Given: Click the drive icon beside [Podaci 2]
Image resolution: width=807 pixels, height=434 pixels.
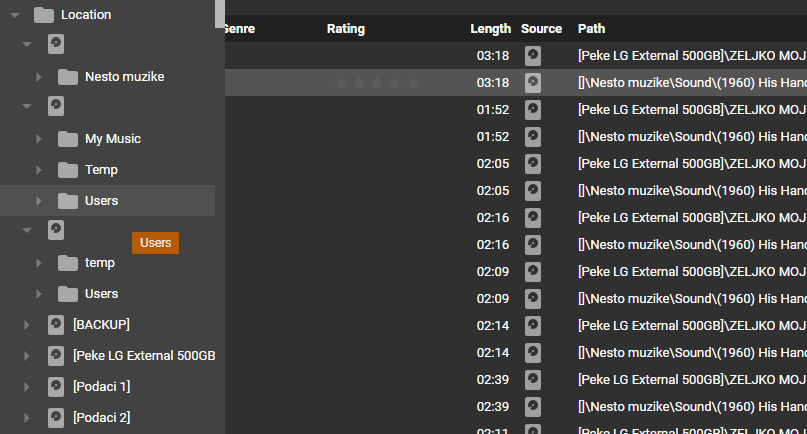Looking at the screenshot, I should coord(56,418).
